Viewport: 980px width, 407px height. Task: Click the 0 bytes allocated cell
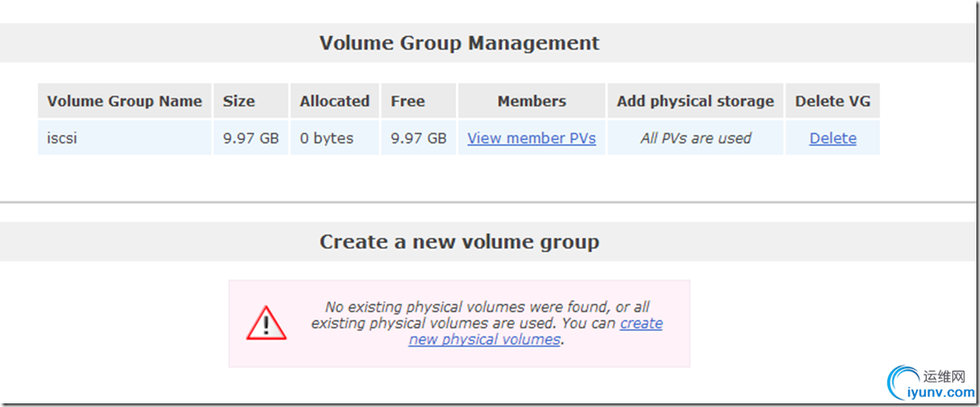click(x=326, y=138)
